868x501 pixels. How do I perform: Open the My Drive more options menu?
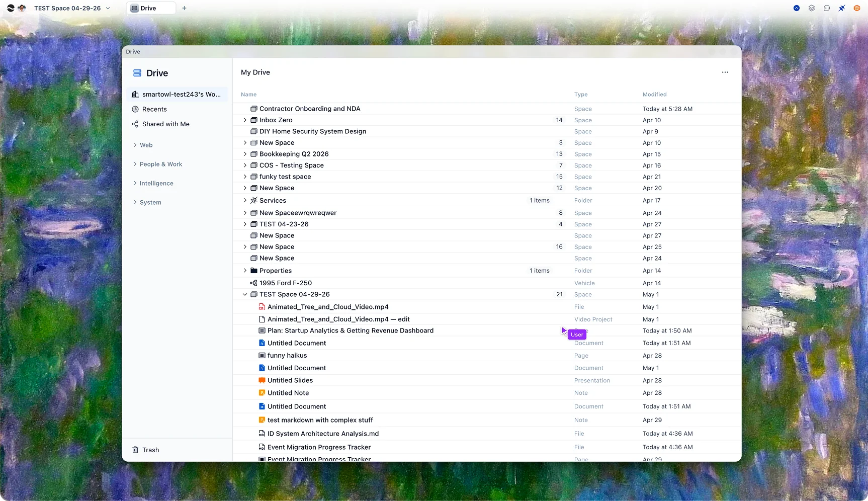click(x=725, y=72)
